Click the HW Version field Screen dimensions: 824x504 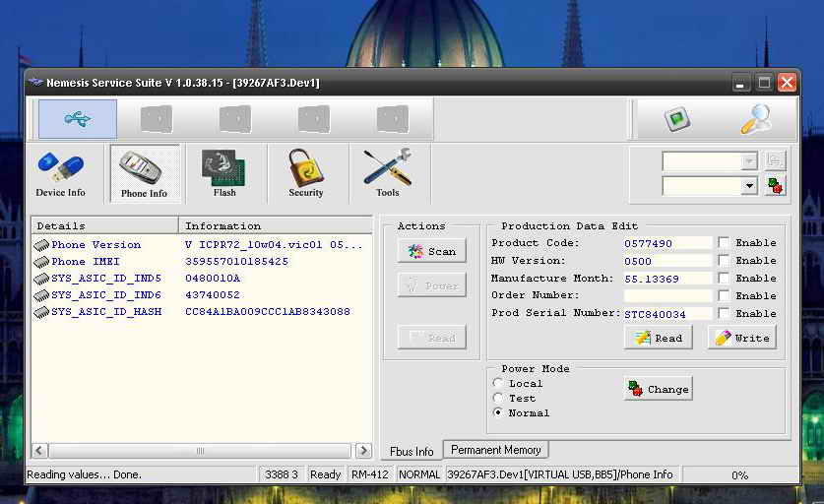click(x=667, y=261)
